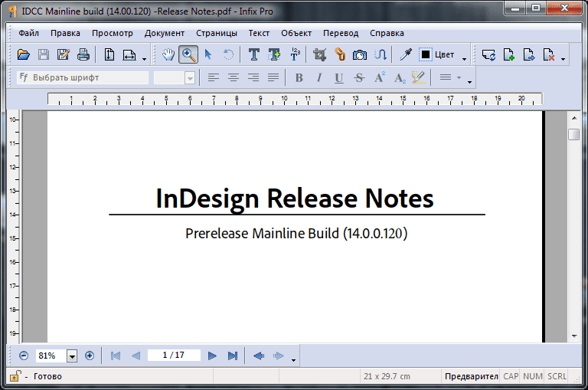This screenshot has height=390, width=588.
Task: Toggle Strikethrough formatting
Action: [359, 77]
